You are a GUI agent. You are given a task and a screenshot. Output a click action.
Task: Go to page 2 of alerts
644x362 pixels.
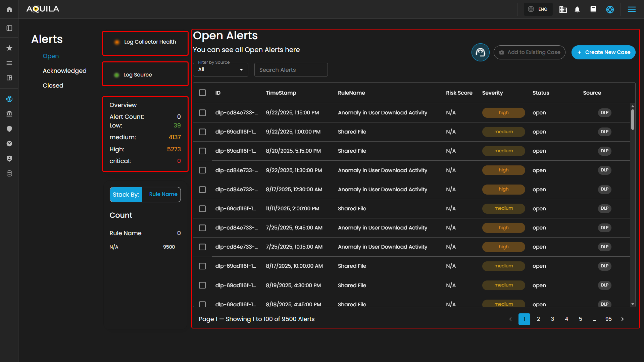(538, 319)
